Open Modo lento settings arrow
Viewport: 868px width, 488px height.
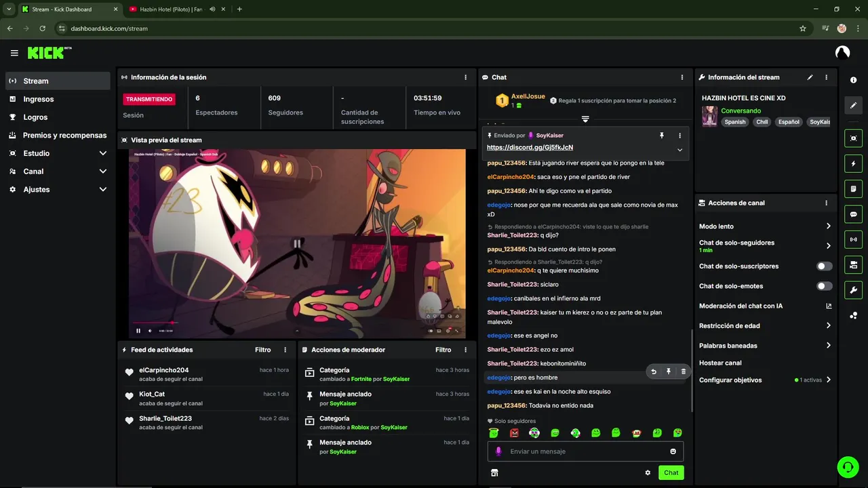828,226
